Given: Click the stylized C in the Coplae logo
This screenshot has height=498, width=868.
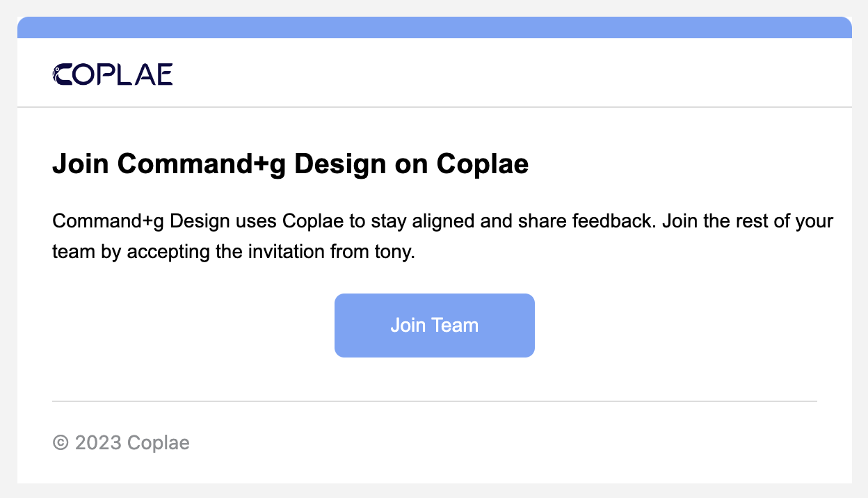Looking at the screenshot, I should (61, 74).
